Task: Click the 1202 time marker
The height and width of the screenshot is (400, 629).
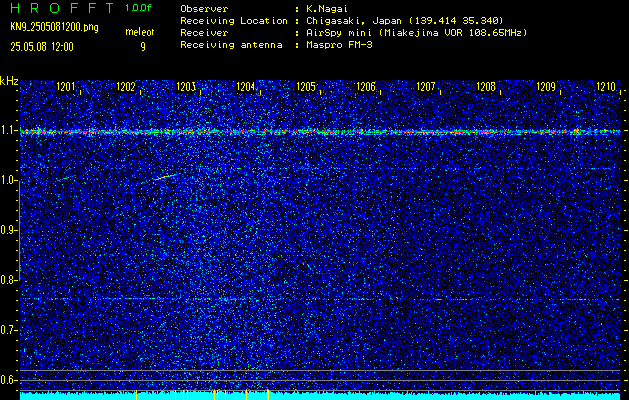Action: pos(126,87)
